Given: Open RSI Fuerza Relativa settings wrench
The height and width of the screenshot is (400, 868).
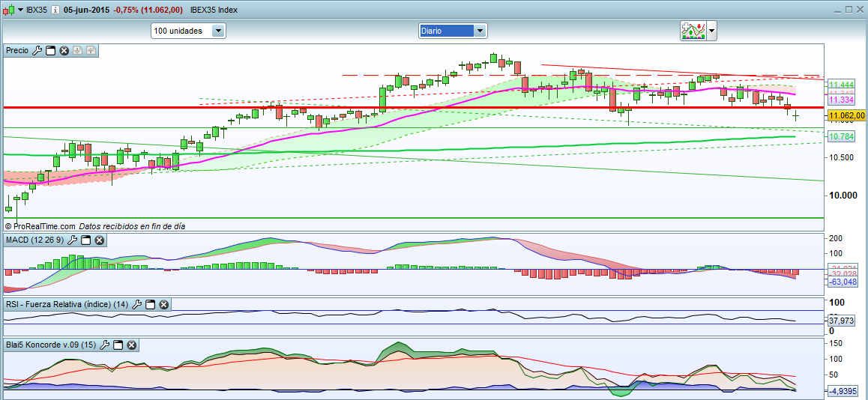Looking at the screenshot, I should (136, 304).
